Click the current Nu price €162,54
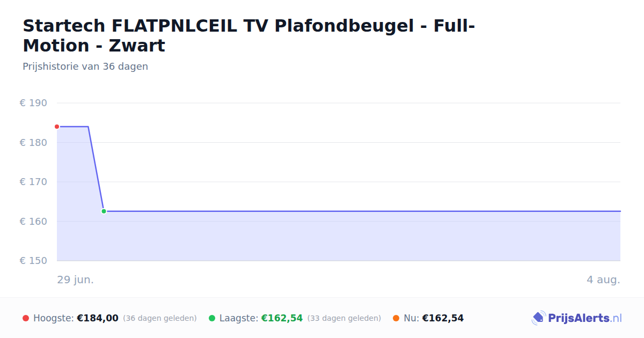Screen dimensions: 644x338 click(443, 318)
